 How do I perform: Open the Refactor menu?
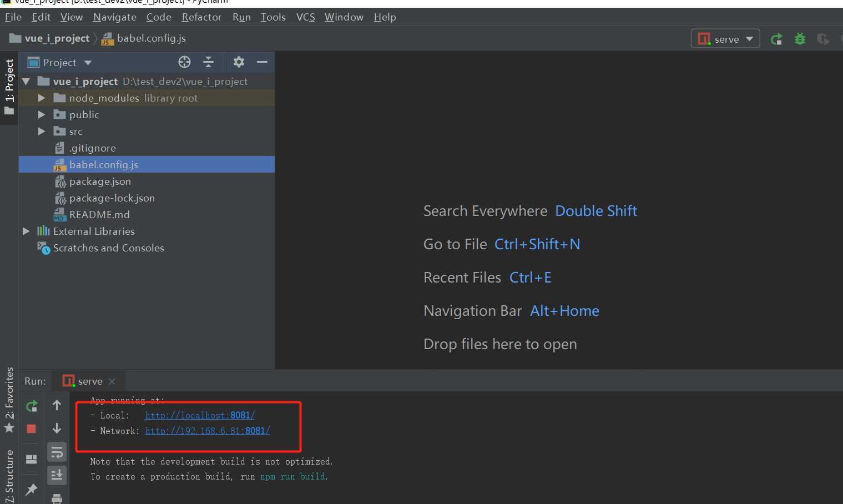(201, 17)
